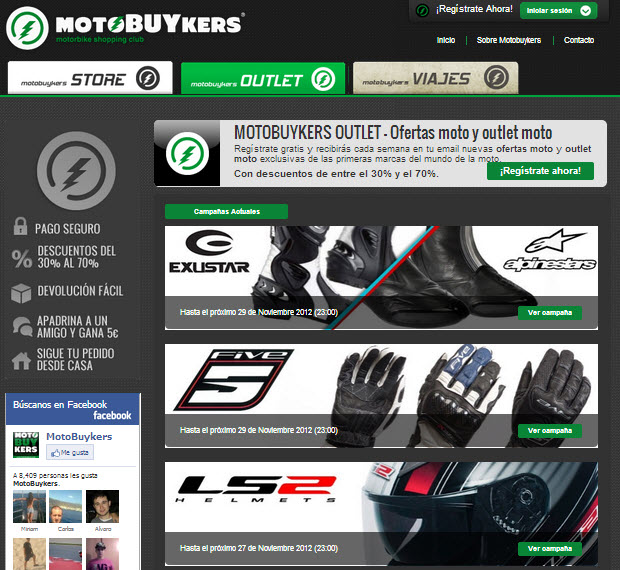620x570 pixels.
Task: Click the percent icon next to Descuentos
Action: tap(22, 259)
